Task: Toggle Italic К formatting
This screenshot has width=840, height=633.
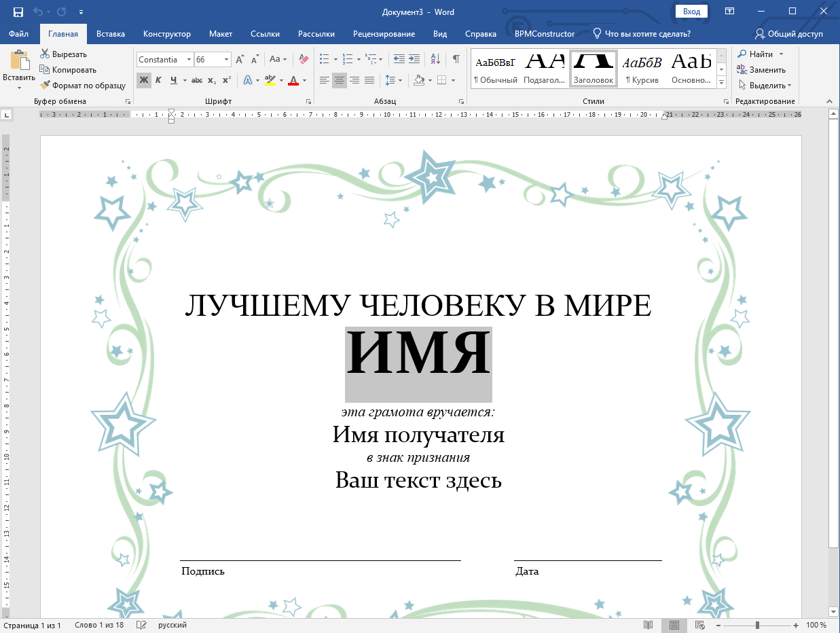Action: 158,80
